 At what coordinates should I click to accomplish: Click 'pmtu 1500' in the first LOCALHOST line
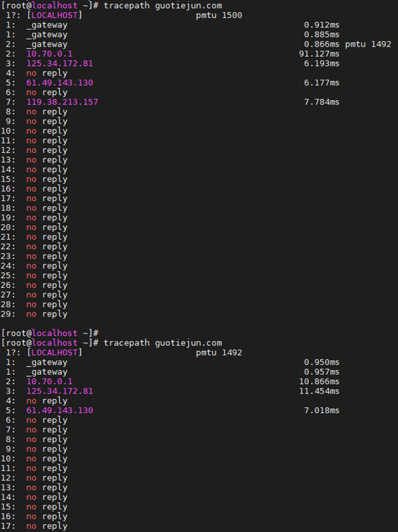(x=219, y=15)
